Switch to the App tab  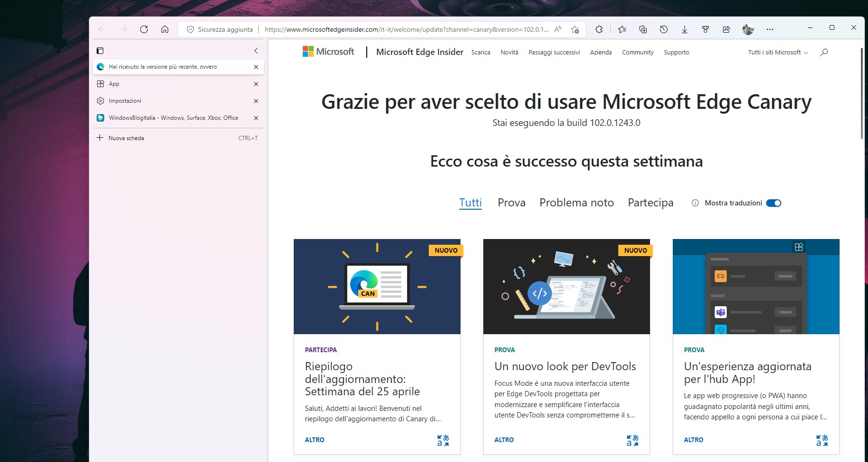pyautogui.click(x=178, y=84)
